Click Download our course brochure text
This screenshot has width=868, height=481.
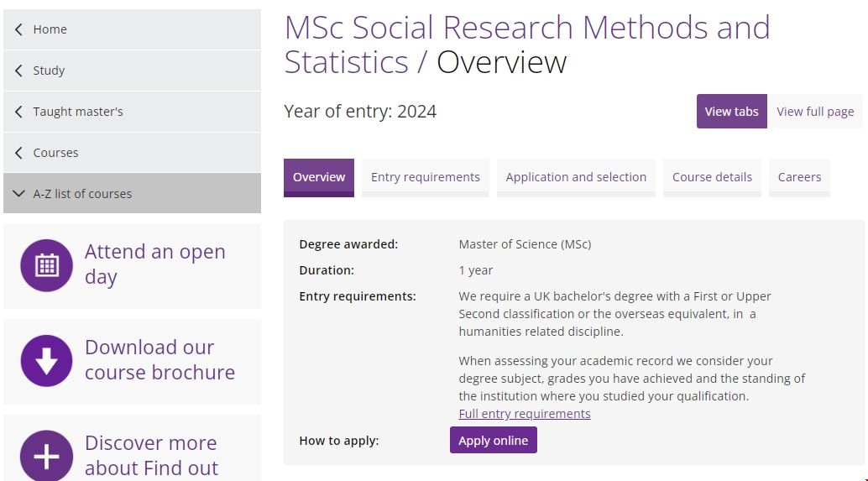(159, 360)
